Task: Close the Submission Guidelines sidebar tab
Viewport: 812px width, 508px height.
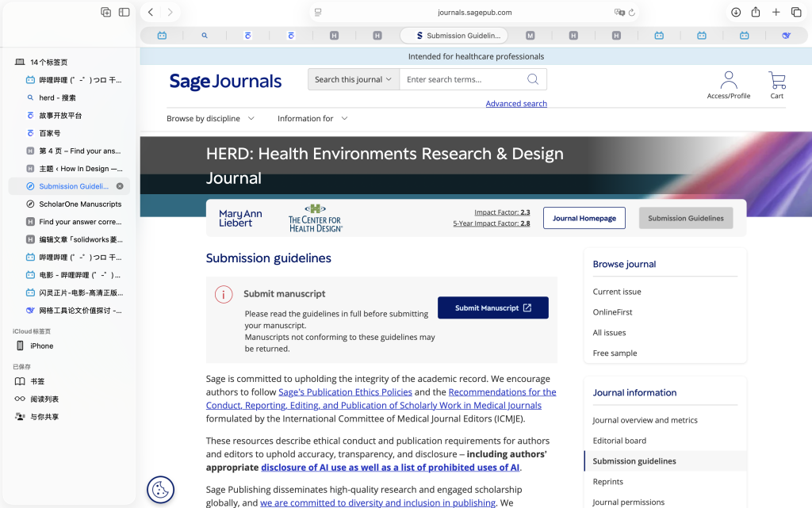Action: click(120, 186)
